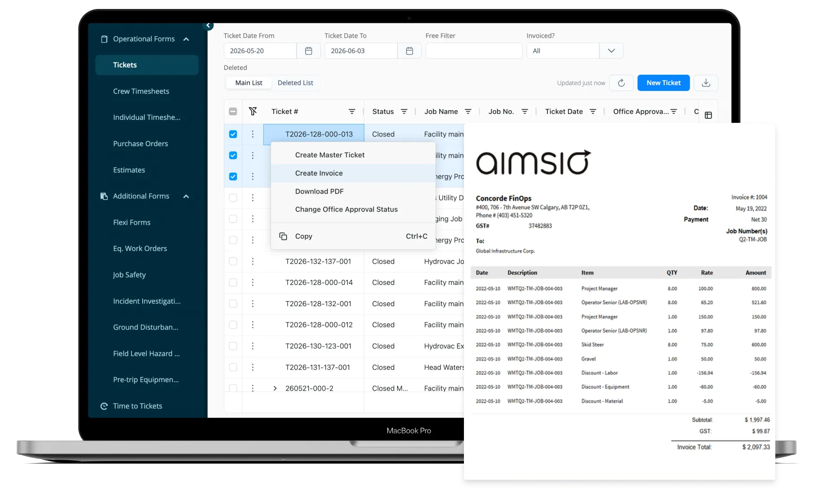Expand master ticket 260521-000-2
Image resolution: width=813 pixels, height=504 pixels.
[275, 388]
